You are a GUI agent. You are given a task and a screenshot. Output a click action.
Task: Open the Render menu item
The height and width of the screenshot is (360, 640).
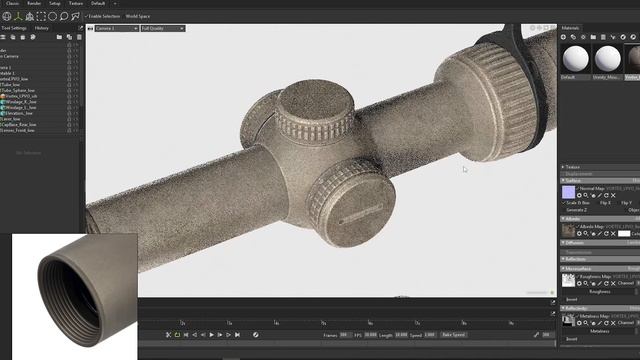point(34,3)
